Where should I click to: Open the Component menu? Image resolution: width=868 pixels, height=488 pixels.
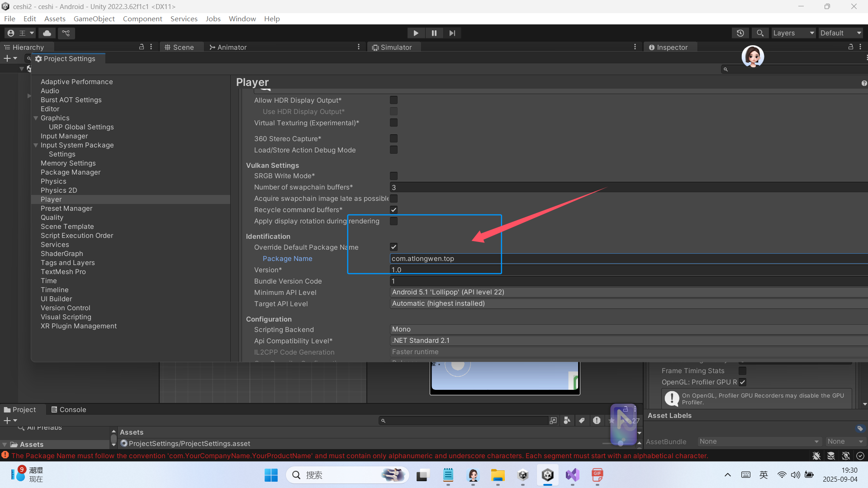point(142,19)
